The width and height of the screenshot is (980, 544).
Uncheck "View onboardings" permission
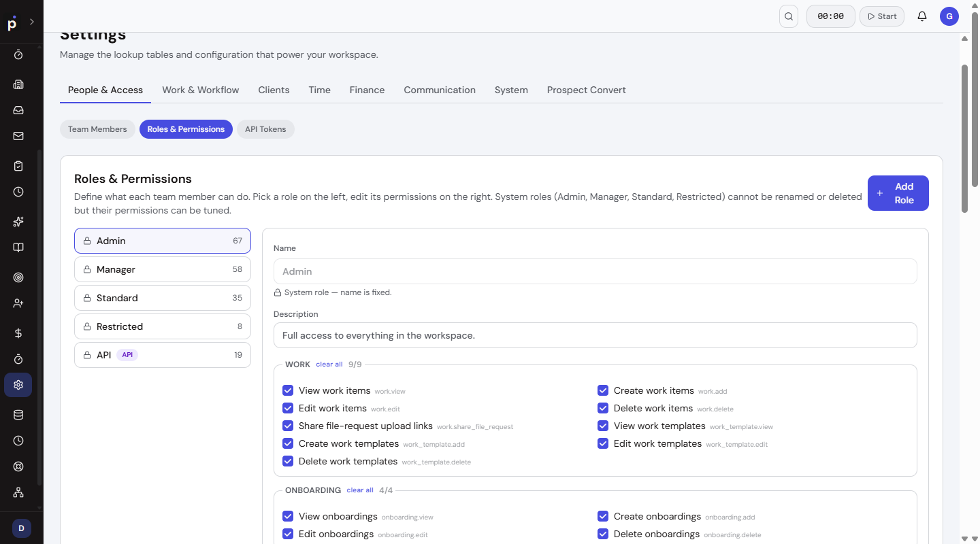tap(288, 516)
